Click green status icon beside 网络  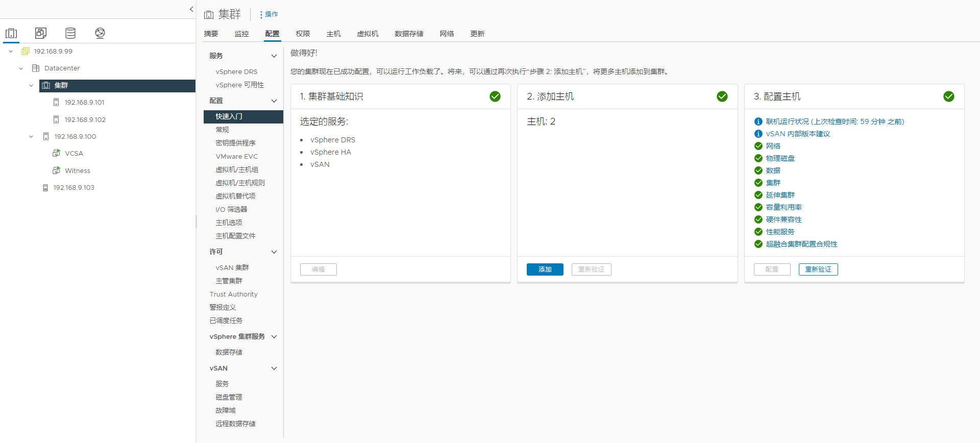758,146
